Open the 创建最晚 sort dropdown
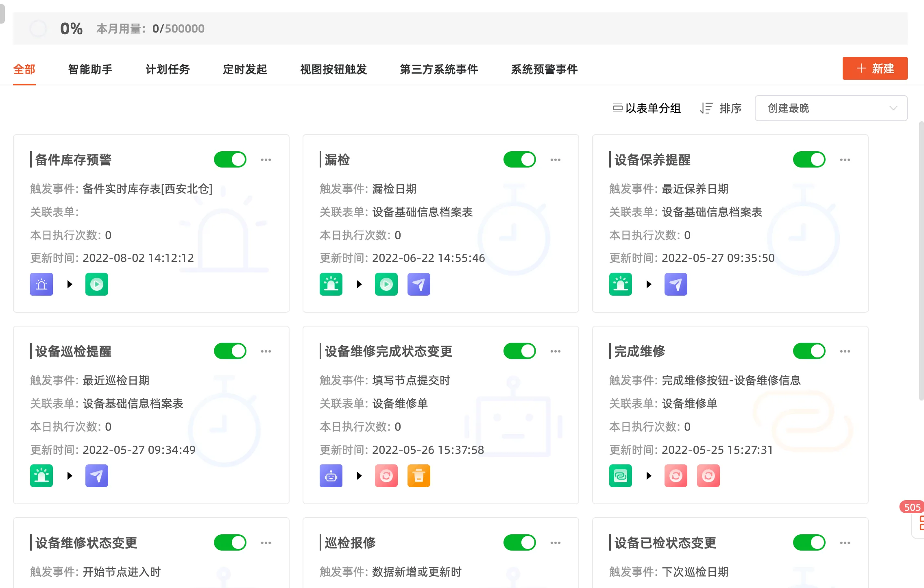The image size is (924, 588). 831,108
